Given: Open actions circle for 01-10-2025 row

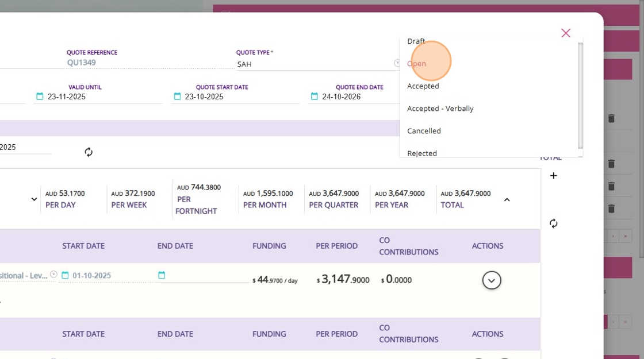Looking at the screenshot, I should click(x=491, y=280).
